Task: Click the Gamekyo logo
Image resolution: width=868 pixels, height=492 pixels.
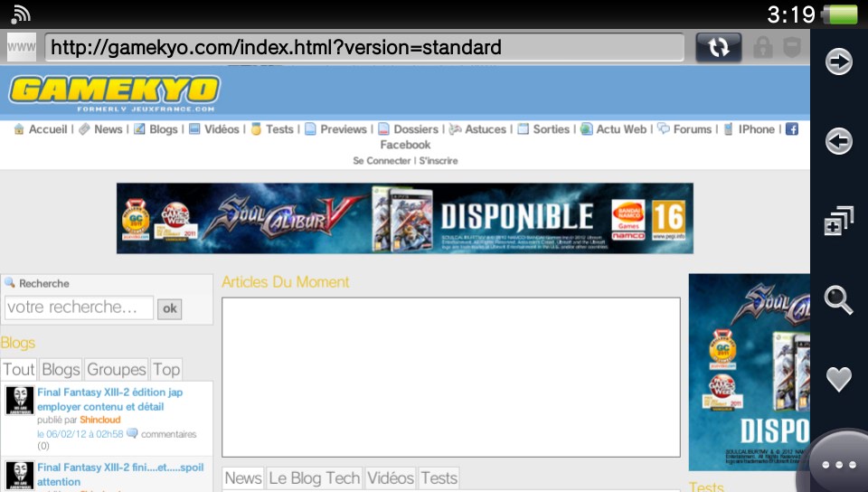Action: 114,93
